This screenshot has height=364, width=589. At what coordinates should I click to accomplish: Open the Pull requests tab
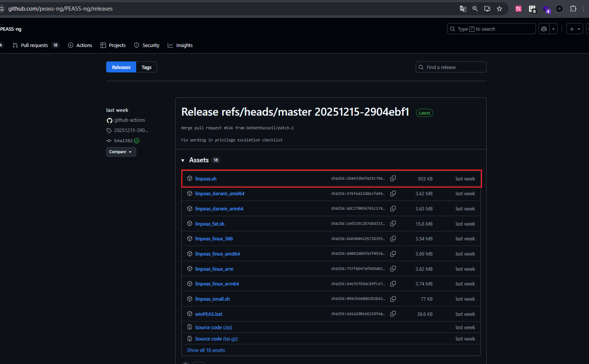pyautogui.click(x=34, y=45)
